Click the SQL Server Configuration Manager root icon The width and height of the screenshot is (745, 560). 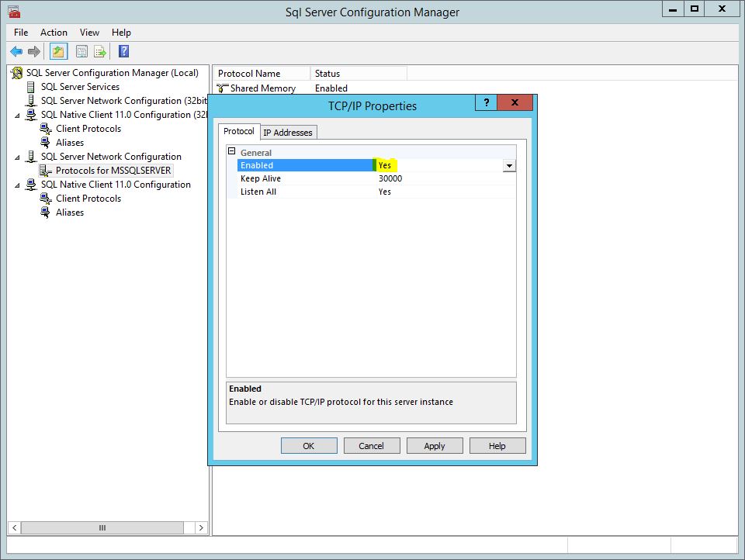click(x=17, y=73)
